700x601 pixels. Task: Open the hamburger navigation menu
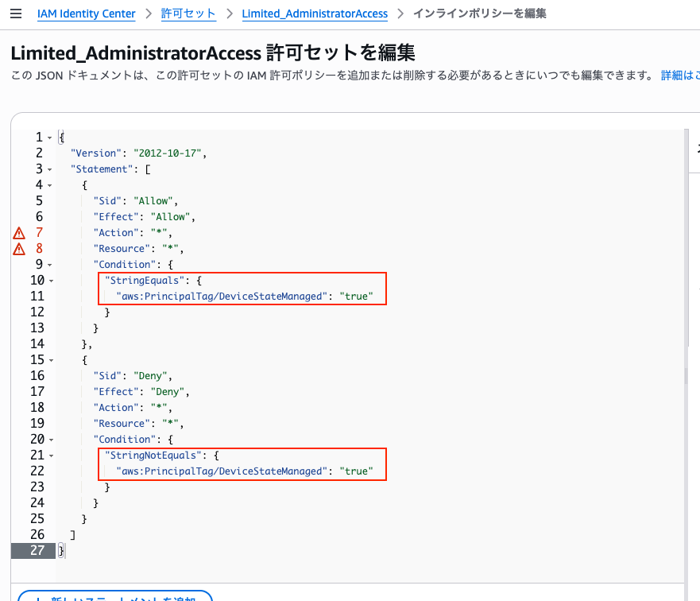[x=16, y=14]
